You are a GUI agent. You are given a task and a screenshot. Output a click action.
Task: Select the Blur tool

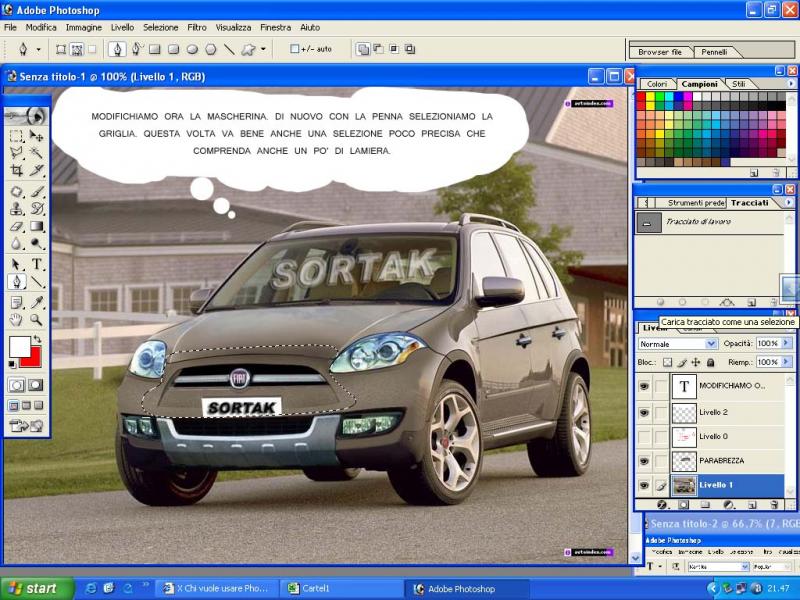(x=16, y=243)
